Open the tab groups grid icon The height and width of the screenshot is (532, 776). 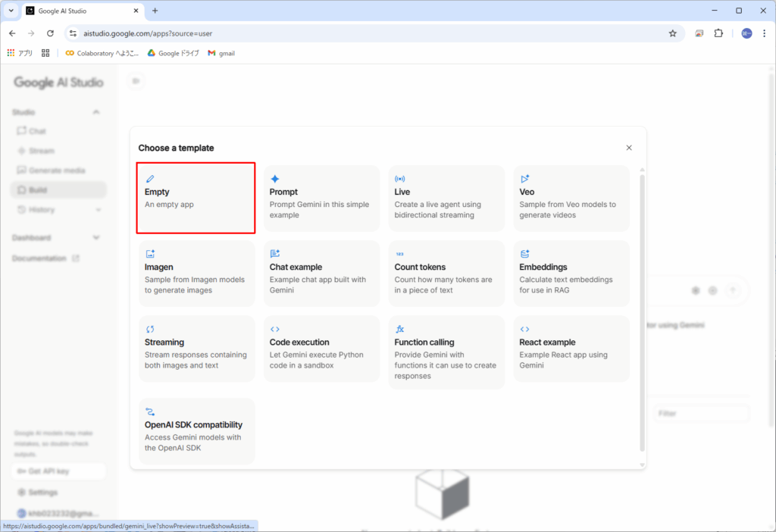(45, 53)
